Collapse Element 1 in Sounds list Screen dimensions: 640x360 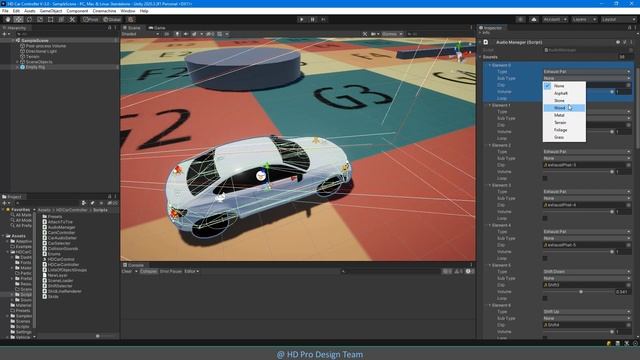(490, 105)
